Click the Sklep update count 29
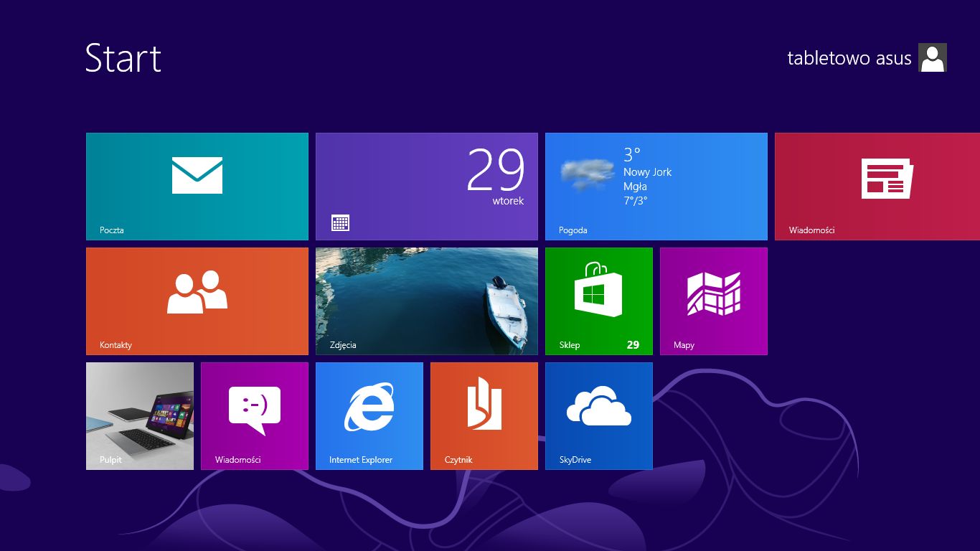The width and height of the screenshot is (980, 551). pos(633,345)
